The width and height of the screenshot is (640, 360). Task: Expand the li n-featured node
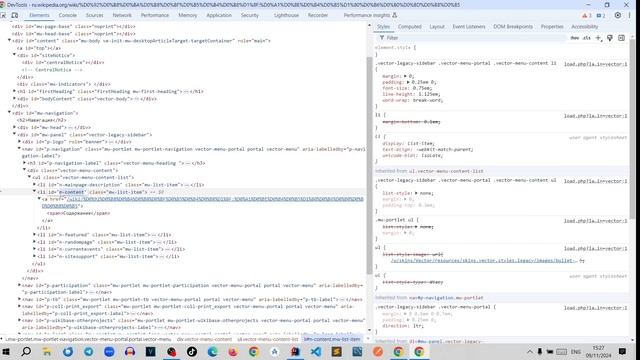coord(34,235)
